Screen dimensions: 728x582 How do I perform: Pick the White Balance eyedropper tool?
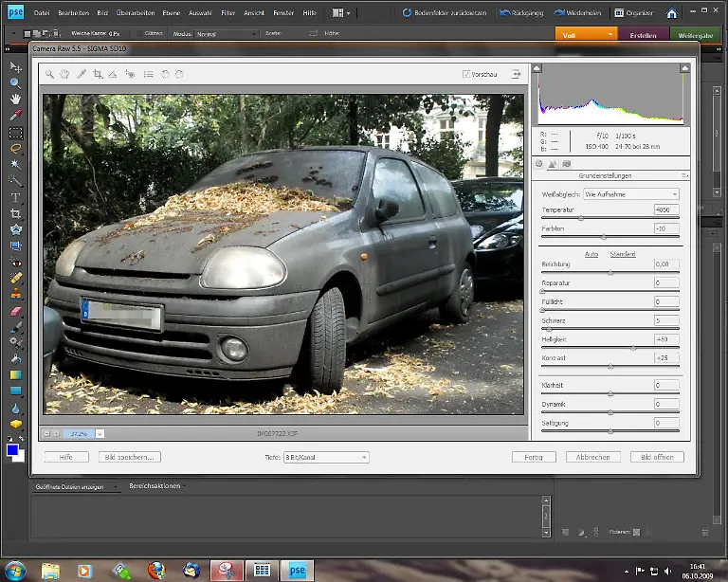82,74
